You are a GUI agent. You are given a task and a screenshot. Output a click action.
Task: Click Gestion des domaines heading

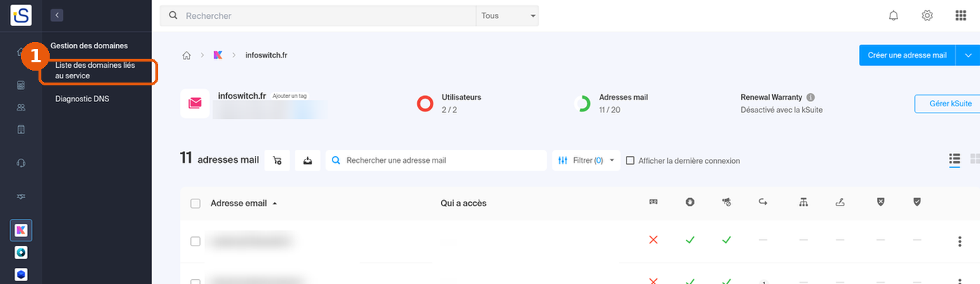(x=90, y=45)
